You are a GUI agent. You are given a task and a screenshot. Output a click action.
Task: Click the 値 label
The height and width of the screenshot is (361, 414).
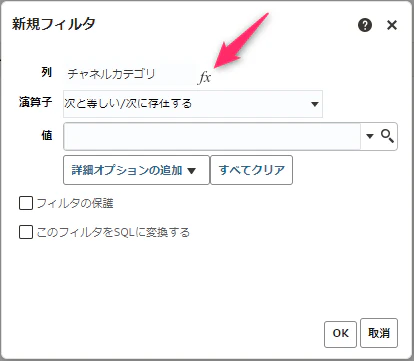click(47, 135)
